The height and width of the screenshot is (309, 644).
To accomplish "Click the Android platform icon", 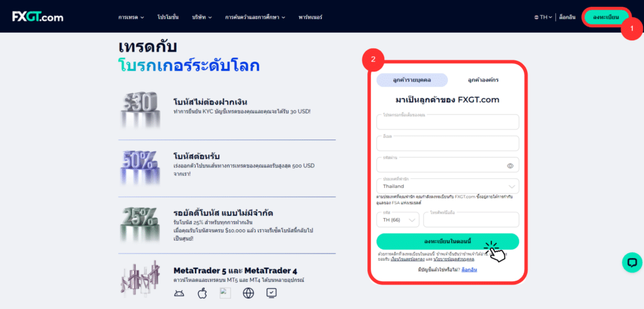I will click(179, 293).
